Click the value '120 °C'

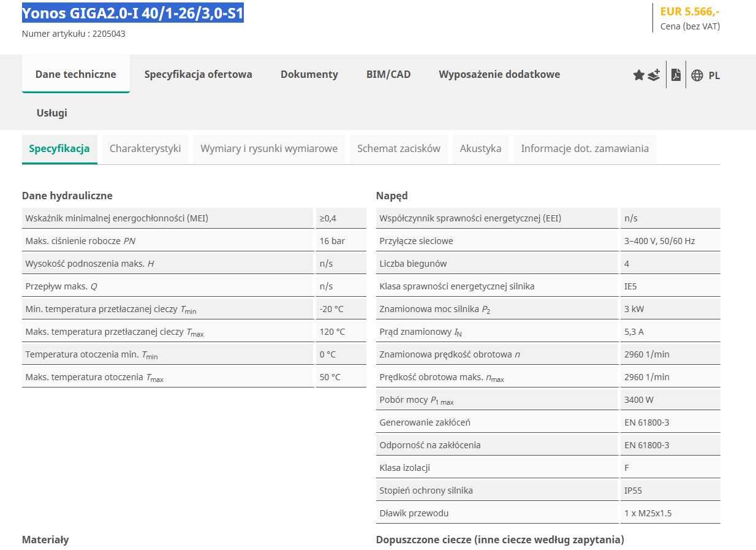(332, 332)
